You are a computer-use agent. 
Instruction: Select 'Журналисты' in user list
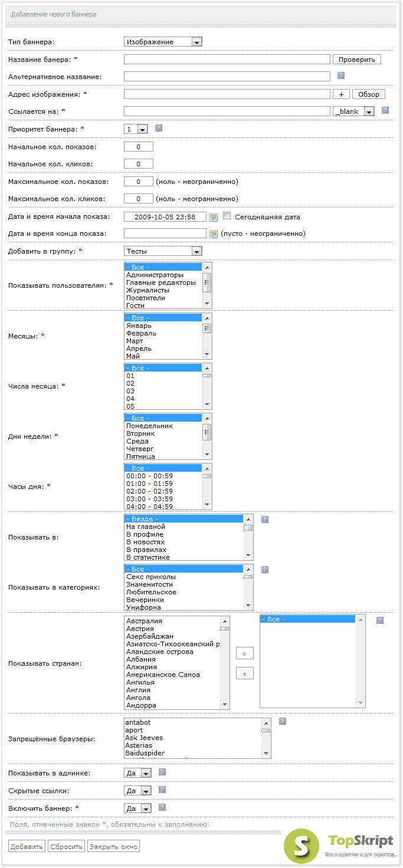coord(163,290)
